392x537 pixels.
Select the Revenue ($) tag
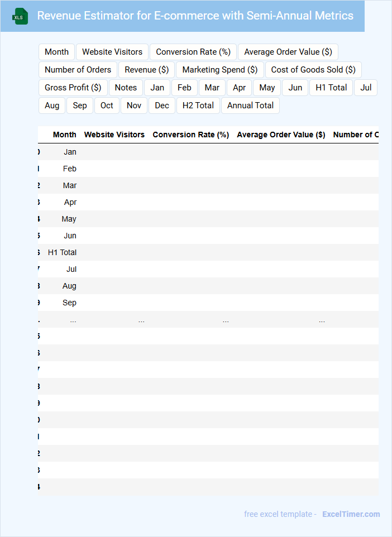pyautogui.click(x=147, y=70)
